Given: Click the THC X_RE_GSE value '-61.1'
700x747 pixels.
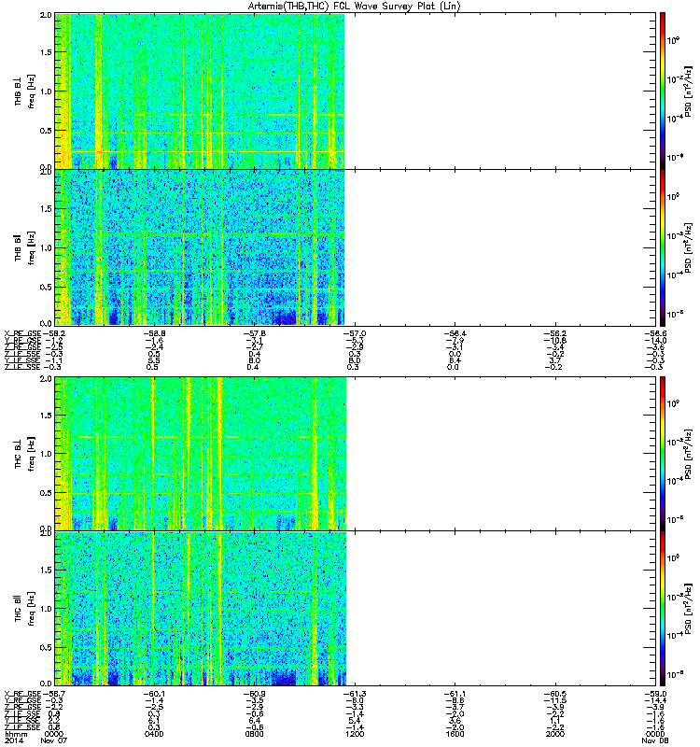Looking at the screenshot, I should [455, 694].
